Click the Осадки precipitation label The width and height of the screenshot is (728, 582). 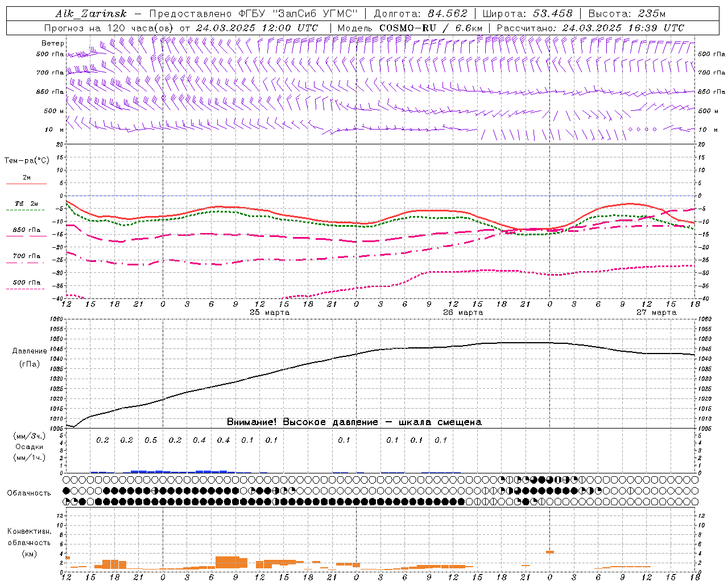point(30,447)
